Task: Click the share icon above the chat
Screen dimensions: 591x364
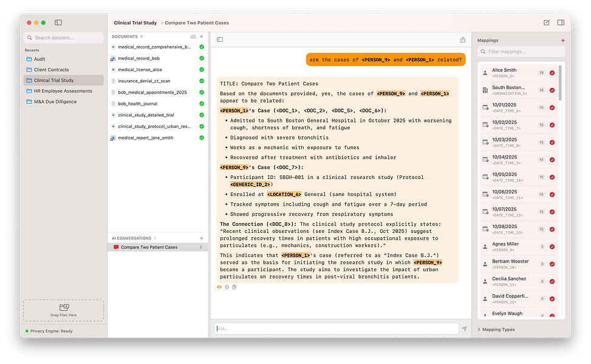Action: [462, 39]
